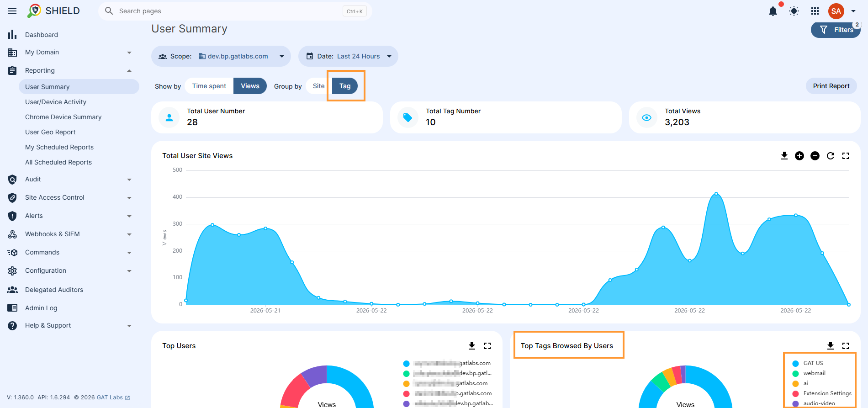Toggle the GAT US legend color dot
The height and width of the screenshot is (408, 868).
pyautogui.click(x=795, y=364)
